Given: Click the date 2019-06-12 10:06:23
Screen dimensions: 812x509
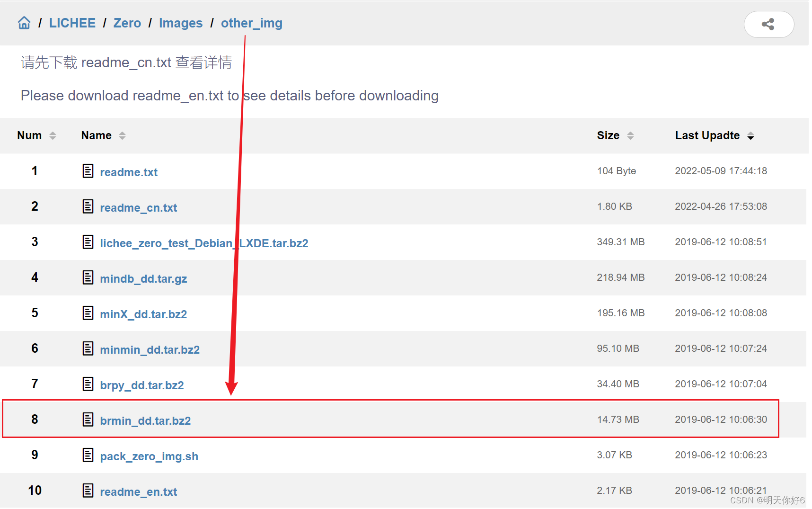Looking at the screenshot, I should [x=721, y=455].
